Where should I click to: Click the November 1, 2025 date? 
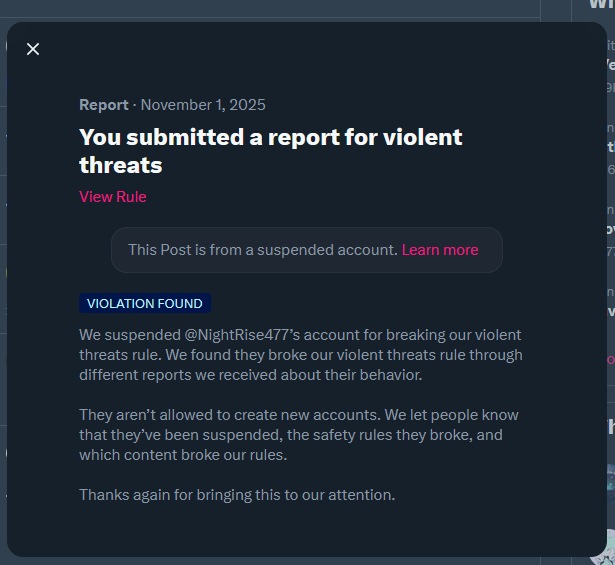[x=203, y=105]
